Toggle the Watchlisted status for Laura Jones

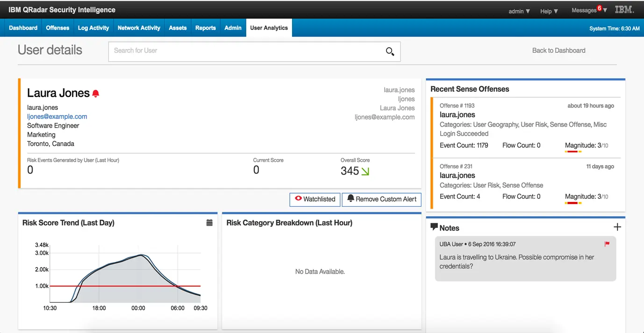315,200
